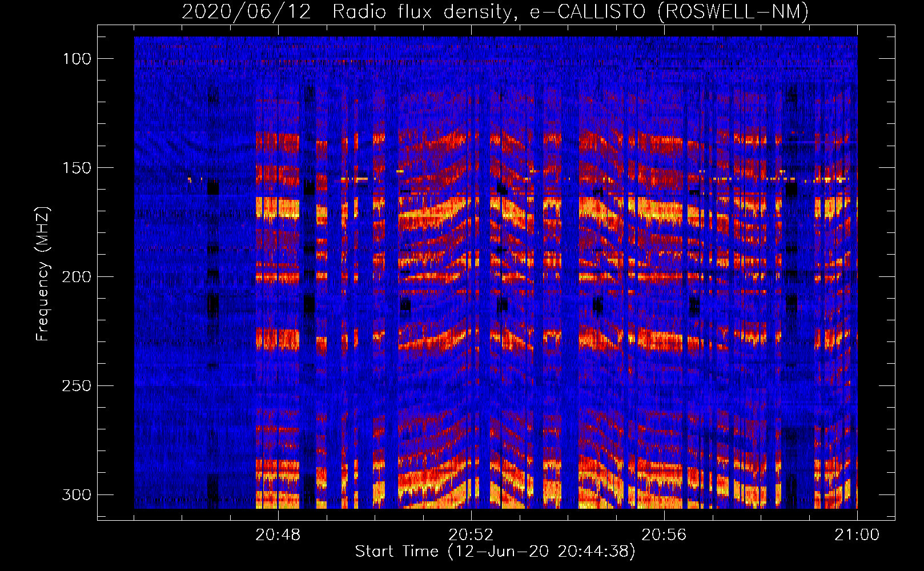
Task: Click the 100 frequency tick label
Action: [x=77, y=59]
